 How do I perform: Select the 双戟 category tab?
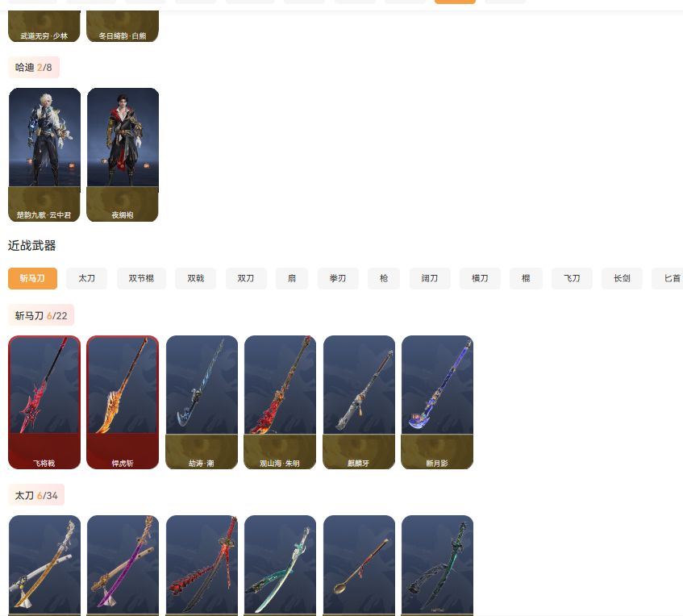[x=196, y=278]
